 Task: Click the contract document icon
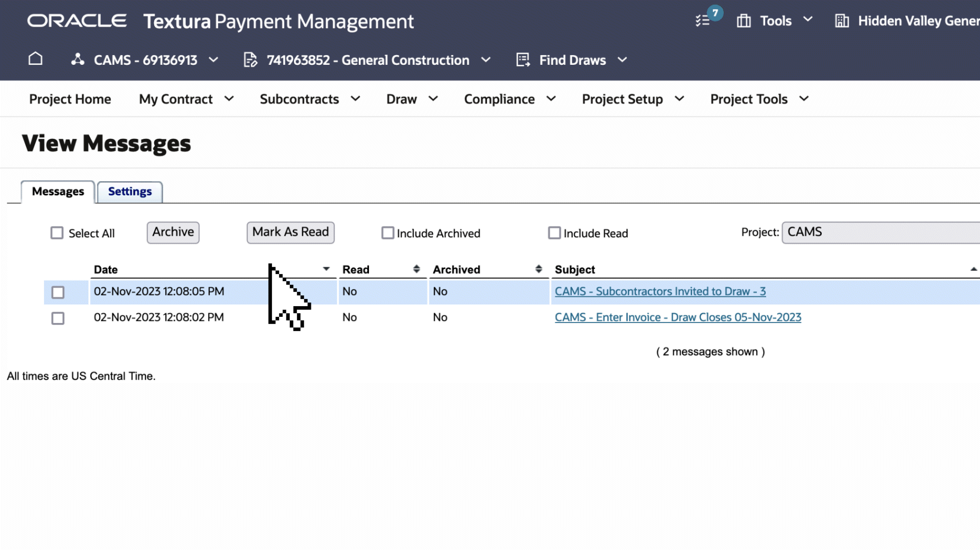[250, 60]
